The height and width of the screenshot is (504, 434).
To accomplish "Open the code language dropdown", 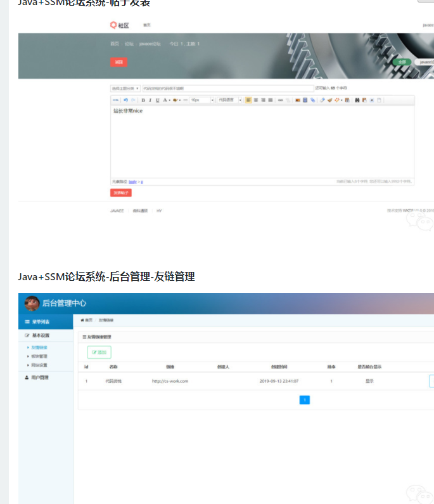I will click(x=230, y=100).
